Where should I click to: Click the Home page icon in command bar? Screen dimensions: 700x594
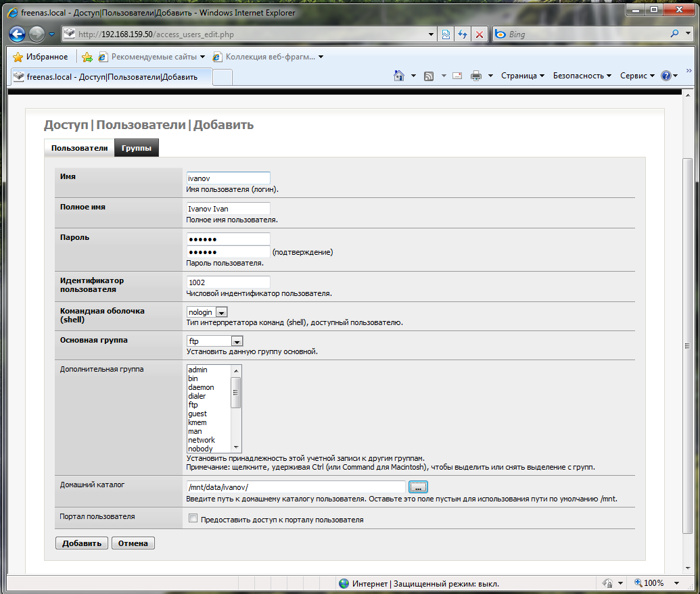[x=398, y=76]
